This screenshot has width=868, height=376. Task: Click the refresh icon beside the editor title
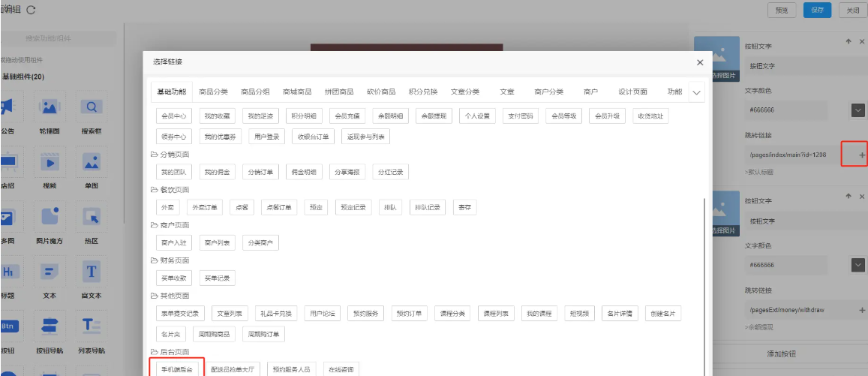[31, 10]
